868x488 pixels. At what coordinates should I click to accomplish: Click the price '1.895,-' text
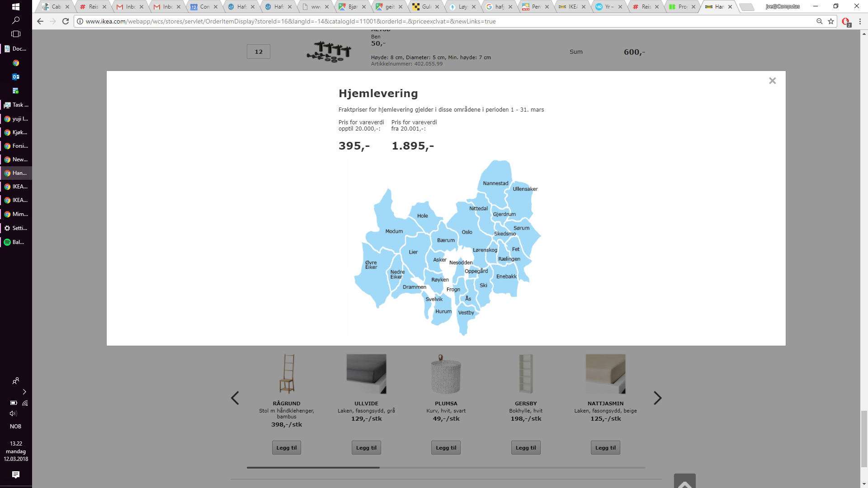[412, 146]
